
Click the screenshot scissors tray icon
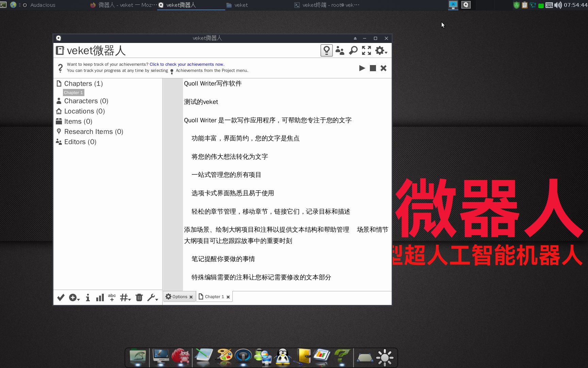453,5
